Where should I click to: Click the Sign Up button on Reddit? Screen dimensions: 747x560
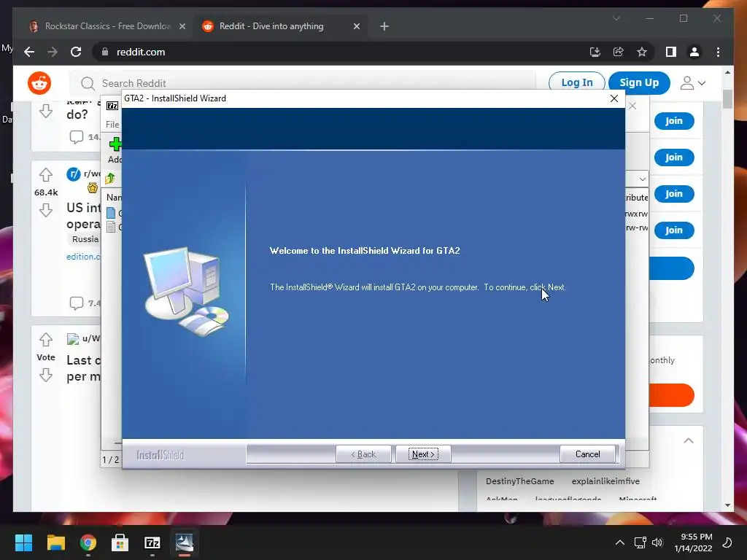(639, 82)
